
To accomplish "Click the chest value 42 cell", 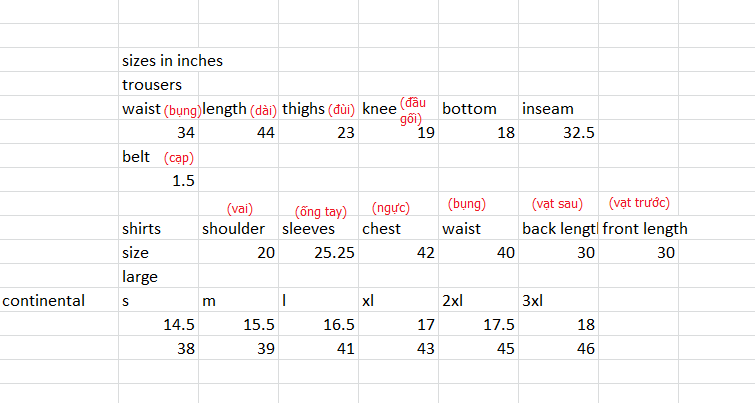I will tap(423, 253).
